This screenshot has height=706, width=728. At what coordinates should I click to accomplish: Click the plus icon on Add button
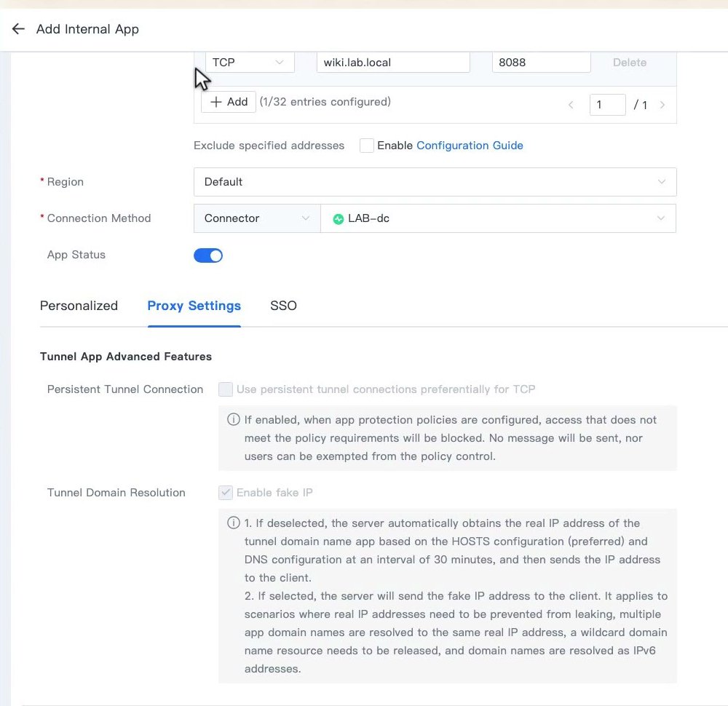coord(216,102)
